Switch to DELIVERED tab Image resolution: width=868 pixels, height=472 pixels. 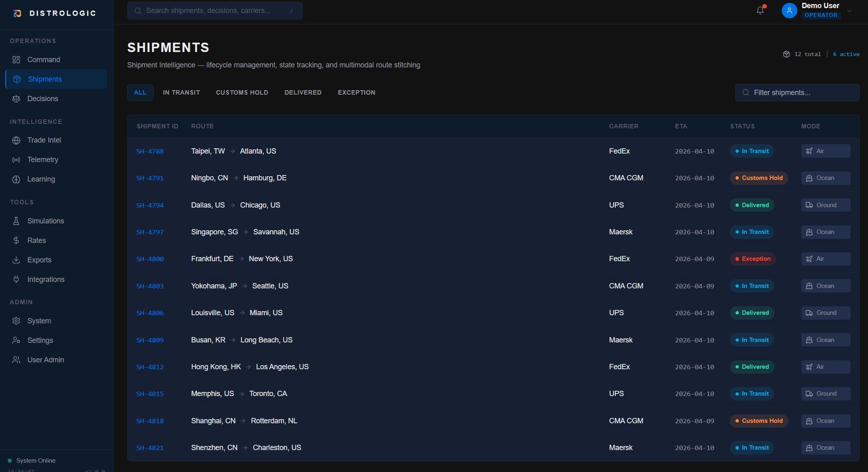tap(303, 93)
